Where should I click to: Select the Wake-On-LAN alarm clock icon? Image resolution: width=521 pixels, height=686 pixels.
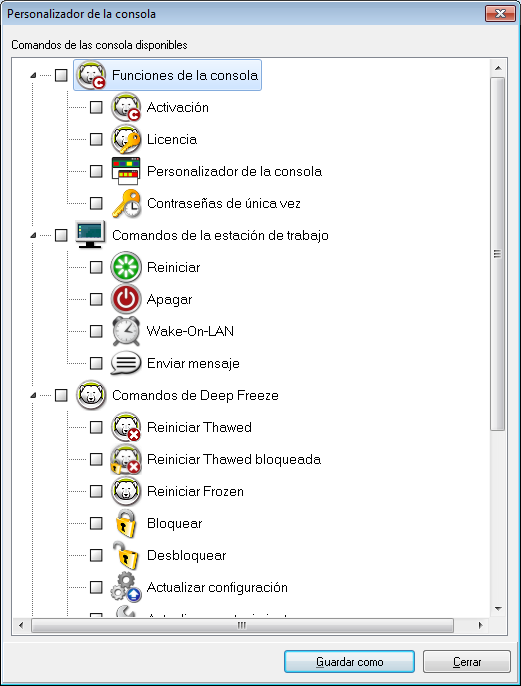tap(126, 331)
